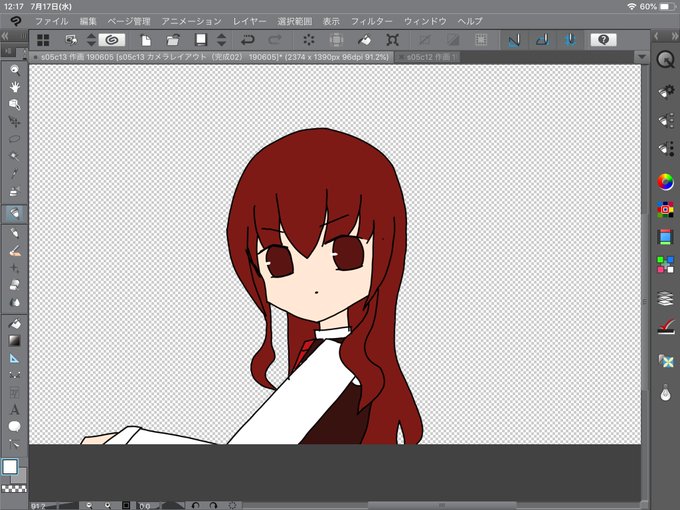Select the Text tool
This screenshot has width=680, height=510.
14,410
